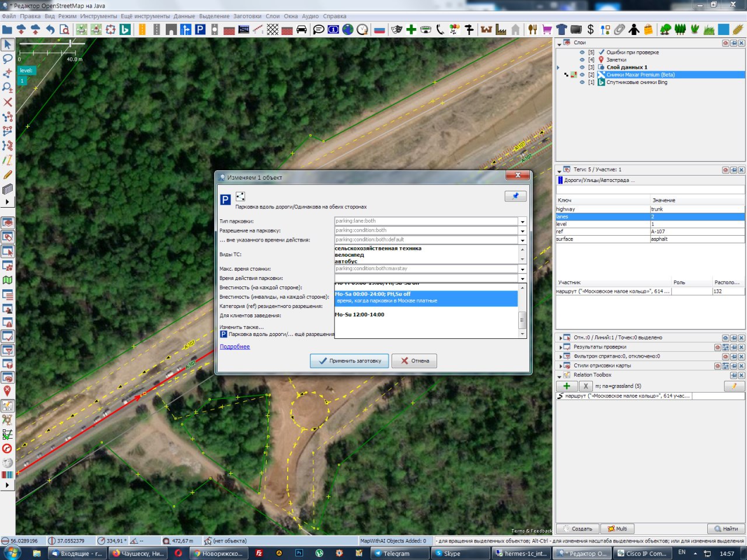This screenshot has width=747, height=560.
Task: Choose the Zoom magnifier tool in left bar
Action: pyautogui.click(x=8, y=87)
